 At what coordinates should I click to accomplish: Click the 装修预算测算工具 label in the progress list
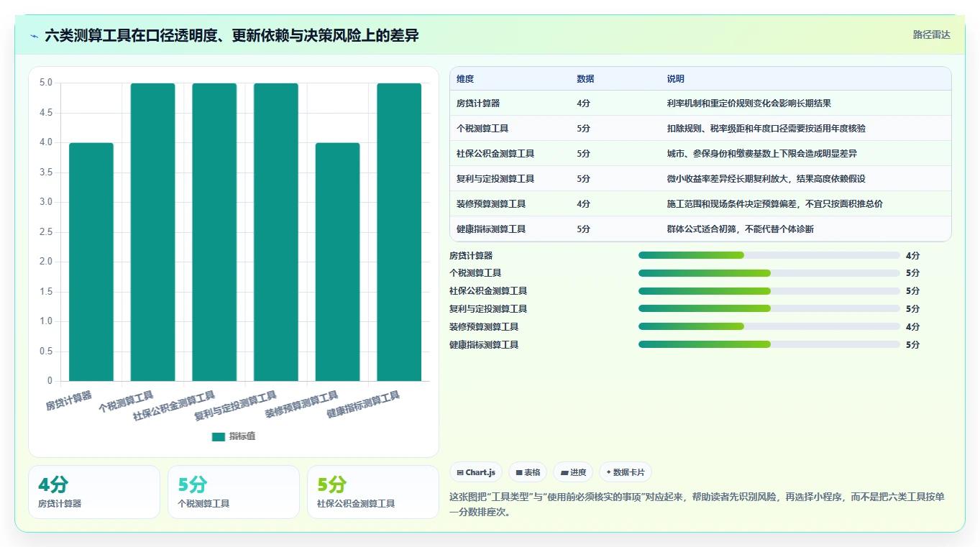484,326
